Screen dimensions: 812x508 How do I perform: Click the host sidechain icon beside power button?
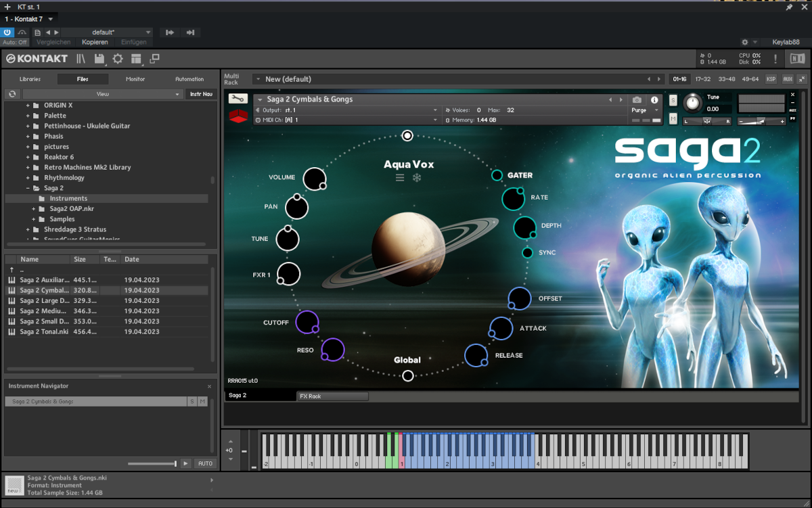22,32
